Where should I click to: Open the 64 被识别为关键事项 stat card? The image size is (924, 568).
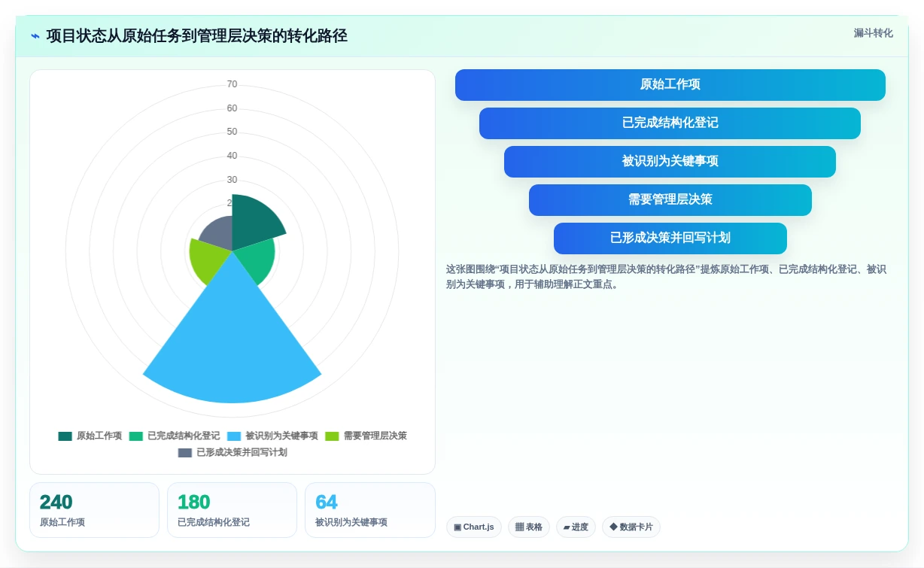click(x=369, y=510)
